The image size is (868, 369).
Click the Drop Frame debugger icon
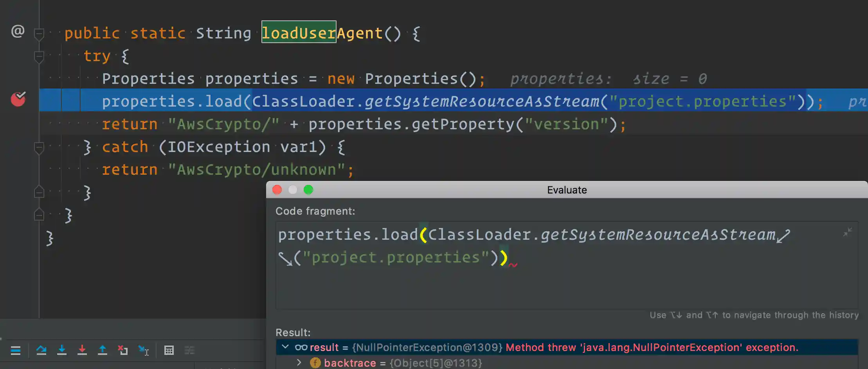[123, 350]
